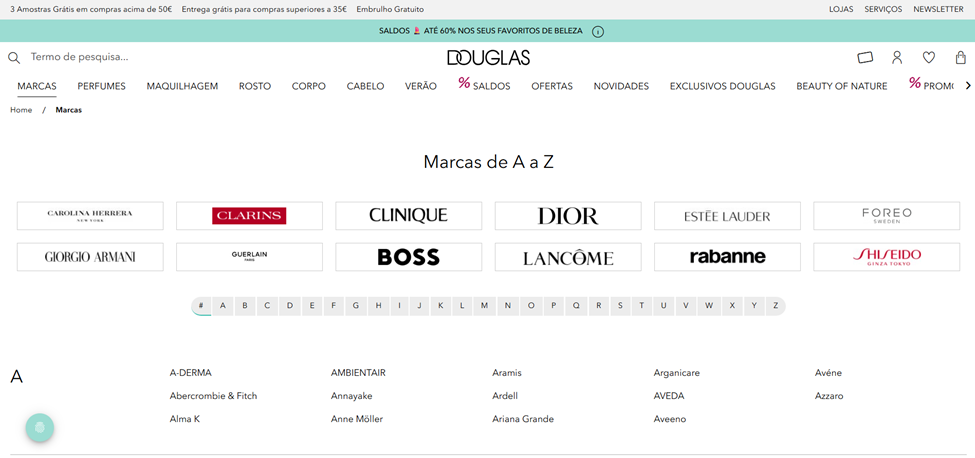The width and height of the screenshot is (975, 458).
Task: Jump to letter S brands
Action: pyautogui.click(x=620, y=306)
